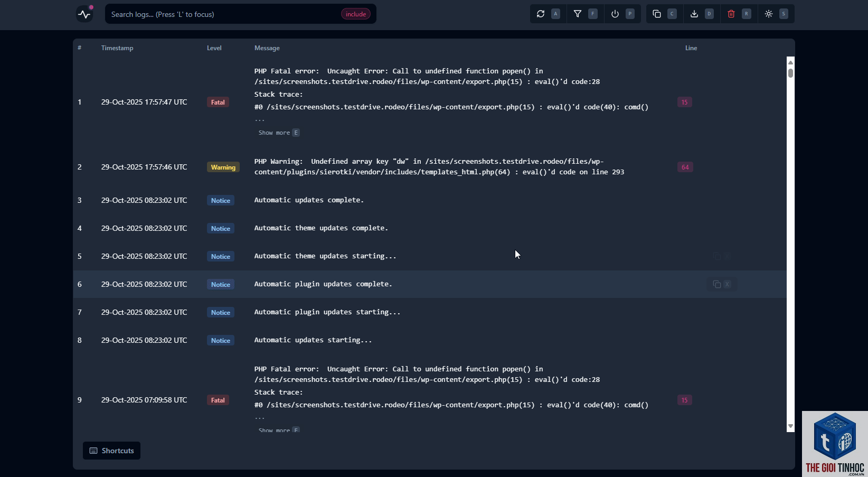This screenshot has width=868, height=477.
Task: Toggle the 'include' search mode pill
Action: click(356, 14)
